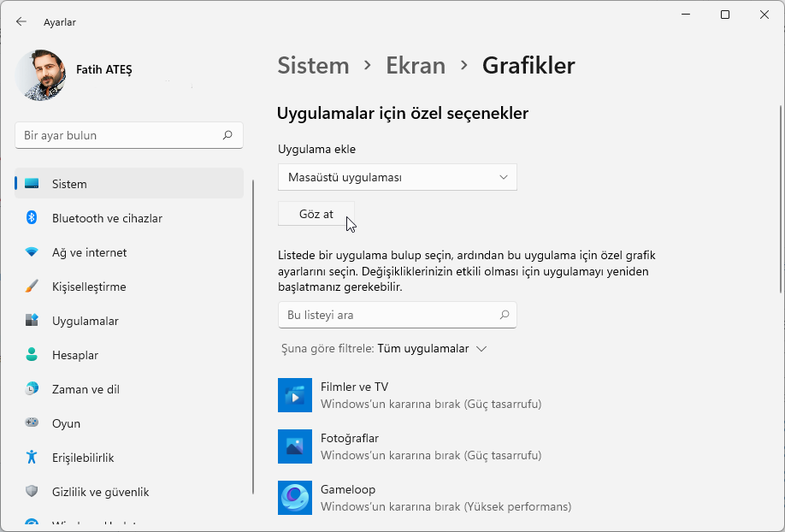Image resolution: width=785 pixels, height=532 pixels.
Task: Open Erişilebilirlik settings
Action: pyautogui.click(x=129, y=457)
